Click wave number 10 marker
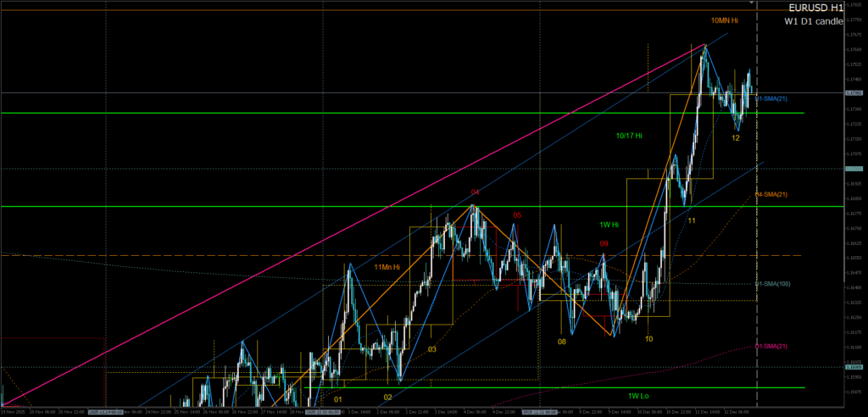The image size is (868, 417). coord(648,339)
